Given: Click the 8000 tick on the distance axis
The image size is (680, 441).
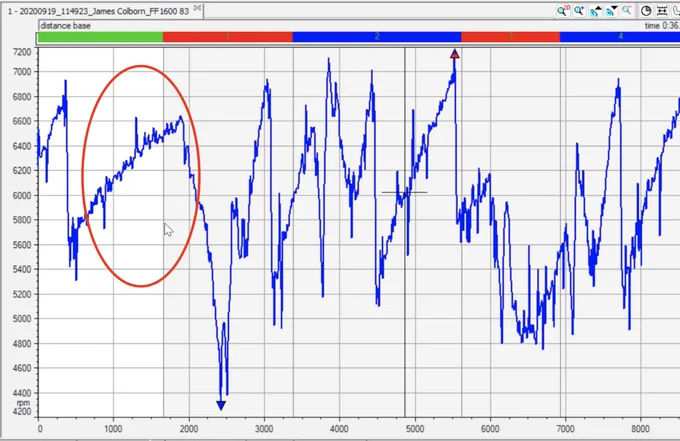Looking at the screenshot, I should (x=641, y=429).
